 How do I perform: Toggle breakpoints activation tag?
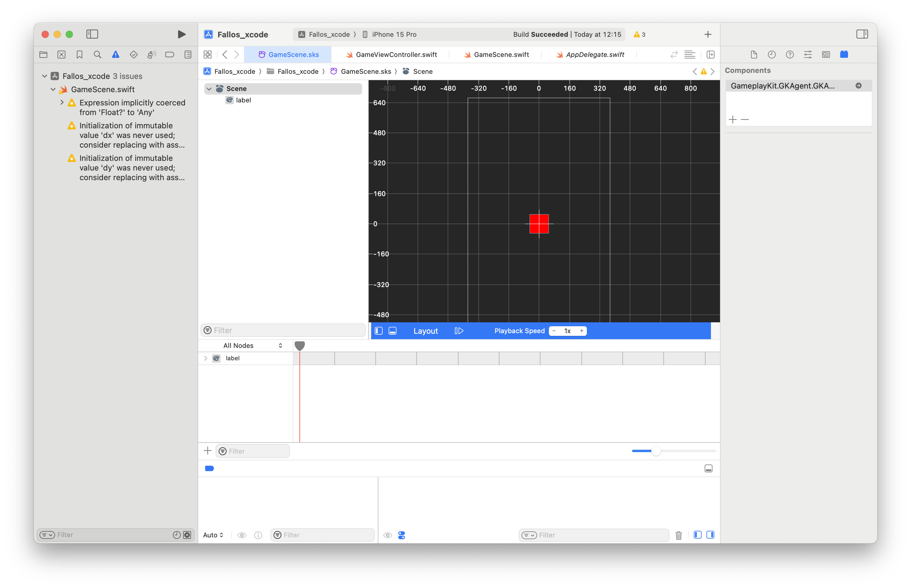[x=210, y=468]
